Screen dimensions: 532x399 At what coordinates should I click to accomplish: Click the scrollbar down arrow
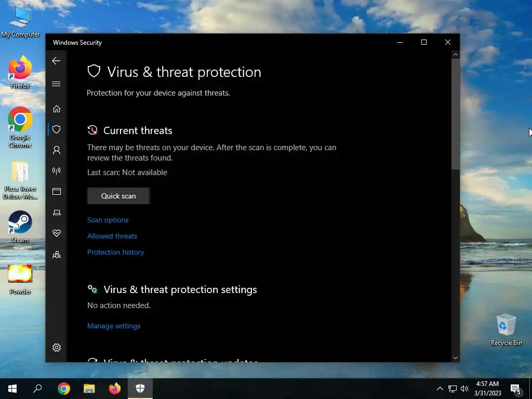pyautogui.click(x=456, y=358)
